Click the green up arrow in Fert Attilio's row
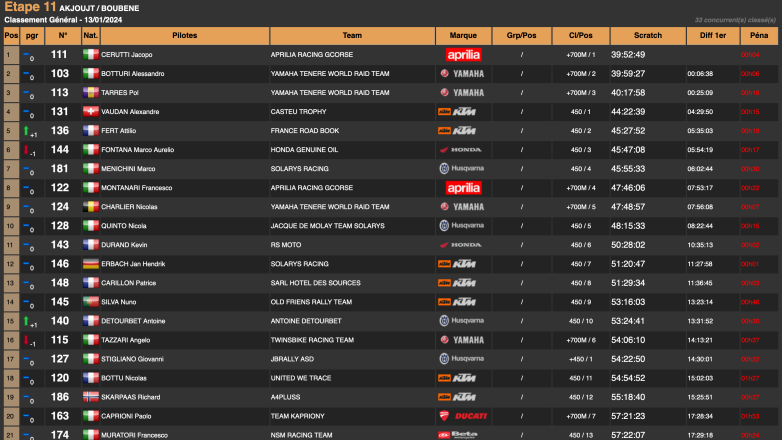Viewport: 782px width, 440px height. (26, 131)
